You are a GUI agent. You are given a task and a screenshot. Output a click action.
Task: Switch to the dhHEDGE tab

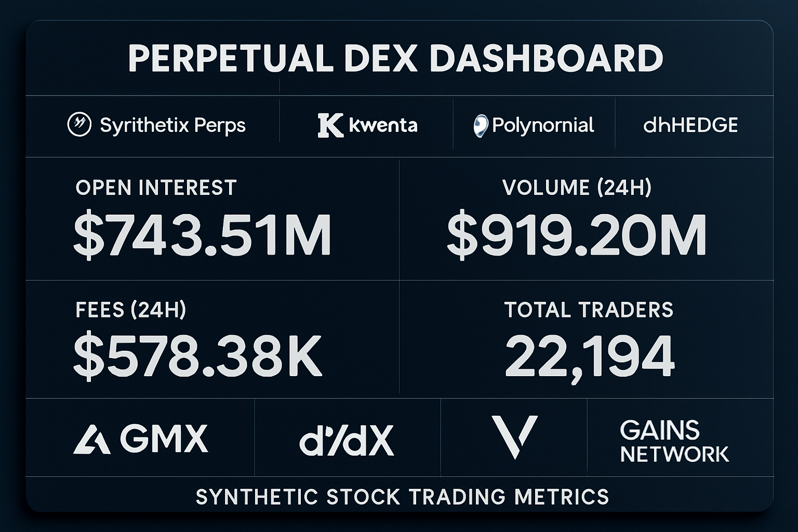tap(690, 125)
